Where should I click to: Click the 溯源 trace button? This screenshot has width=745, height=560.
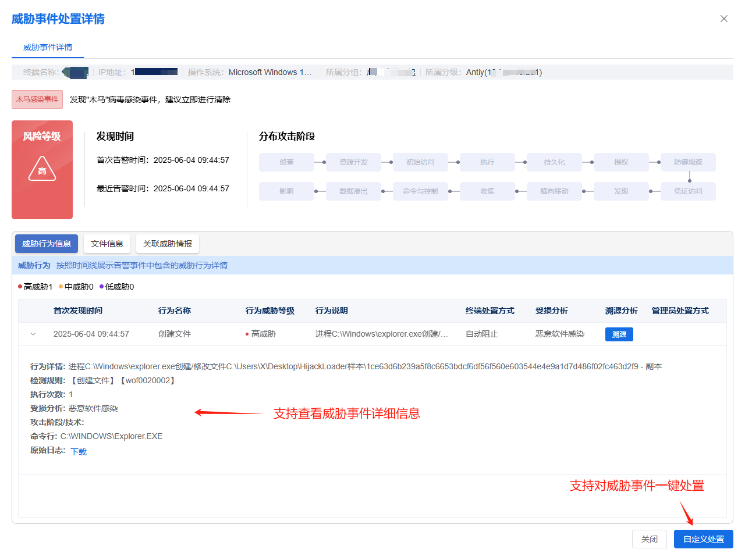point(619,334)
